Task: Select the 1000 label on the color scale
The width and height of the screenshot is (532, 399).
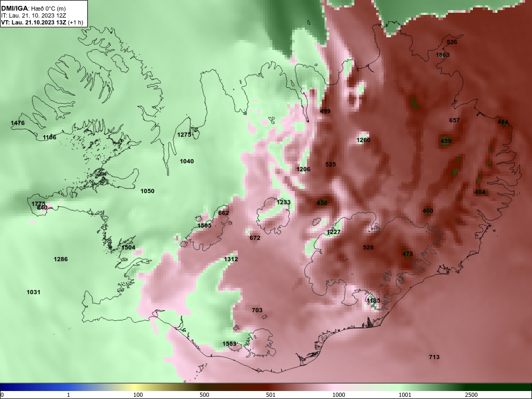Action: point(338,395)
